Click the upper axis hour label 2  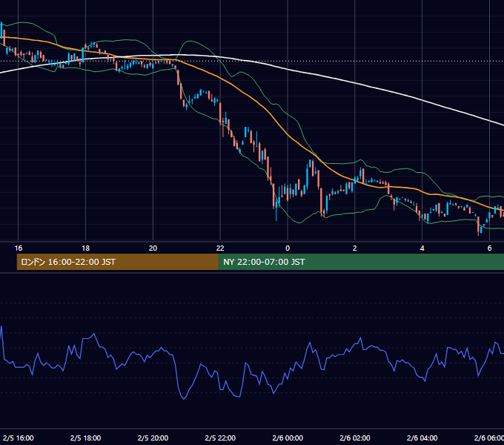[x=355, y=248]
